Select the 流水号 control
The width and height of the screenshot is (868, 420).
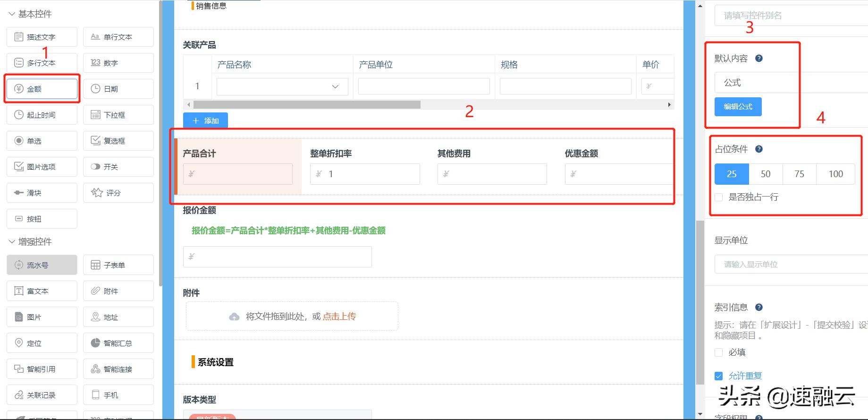click(42, 265)
